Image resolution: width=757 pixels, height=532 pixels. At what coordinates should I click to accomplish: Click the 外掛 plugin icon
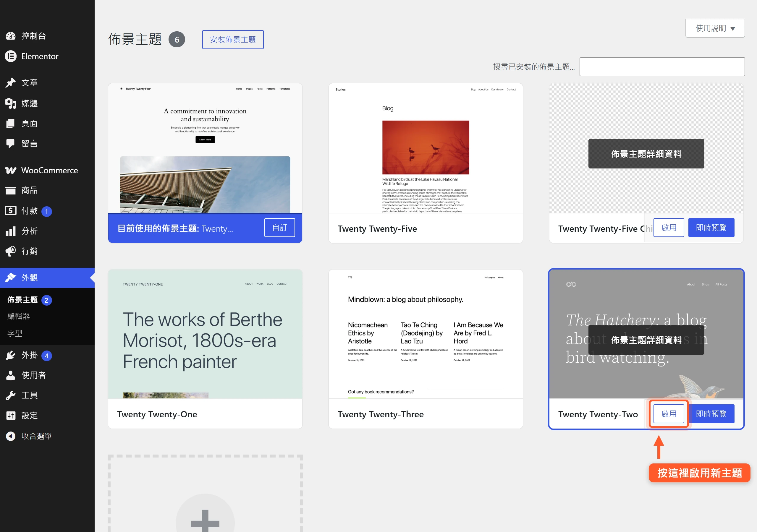11,355
